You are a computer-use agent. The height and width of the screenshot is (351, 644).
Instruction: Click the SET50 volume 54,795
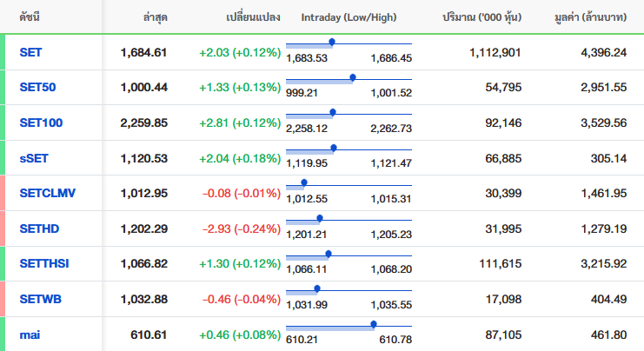tap(503, 88)
